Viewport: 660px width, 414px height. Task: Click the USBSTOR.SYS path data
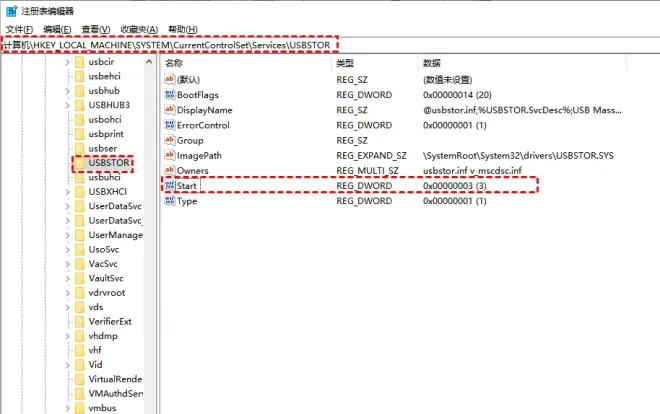pos(518,155)
